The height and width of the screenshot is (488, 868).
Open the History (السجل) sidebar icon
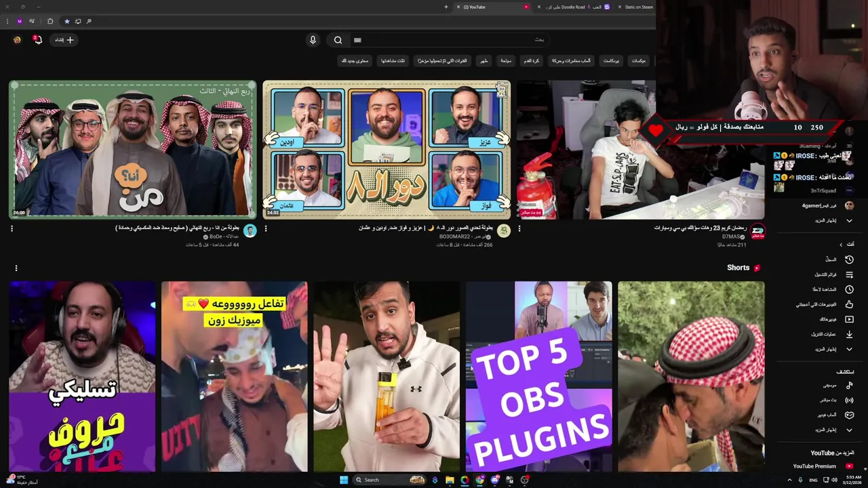(849, 260)
